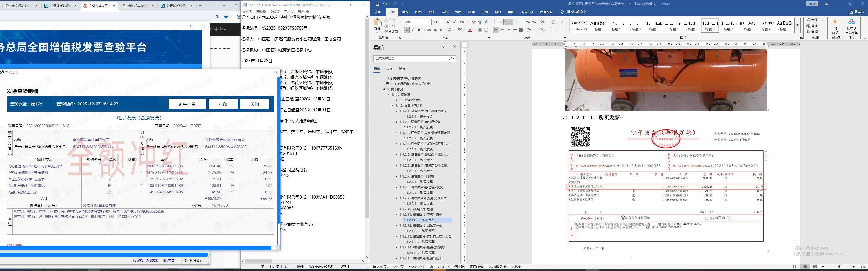Toggle character shading (gray A)
The image size is (868, 271).
pos(480,30)
